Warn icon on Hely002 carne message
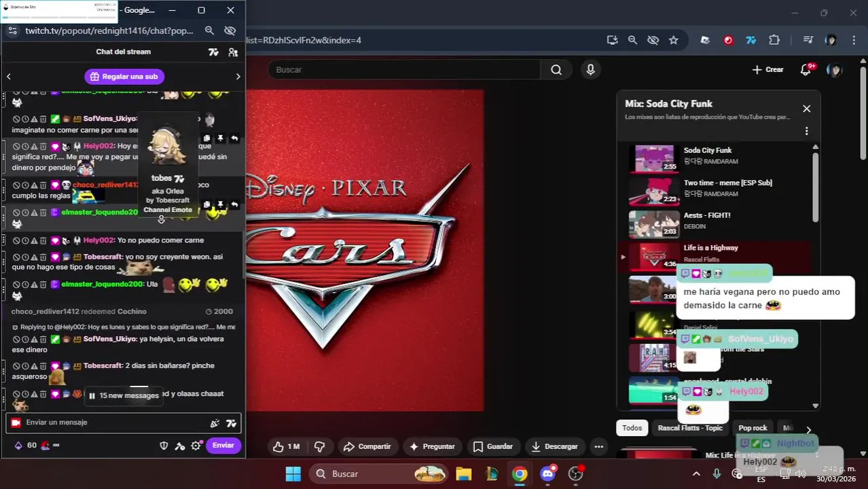Viewport: 868px width, 489px height. (34, 240)
